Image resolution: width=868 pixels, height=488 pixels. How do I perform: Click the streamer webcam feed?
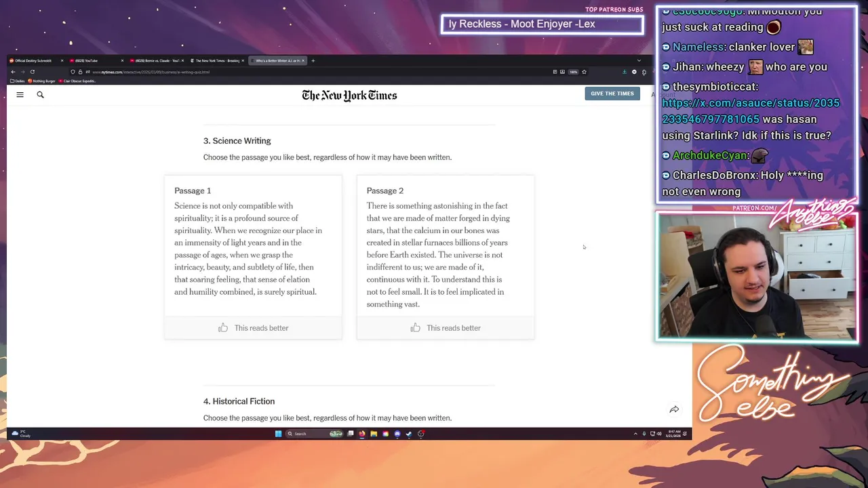pos(757,276)
